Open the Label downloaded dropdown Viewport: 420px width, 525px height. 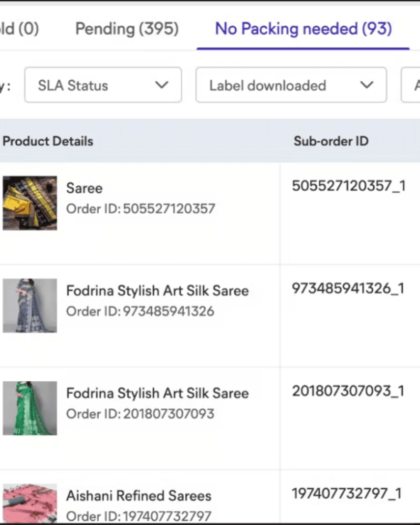click(291, 85)
